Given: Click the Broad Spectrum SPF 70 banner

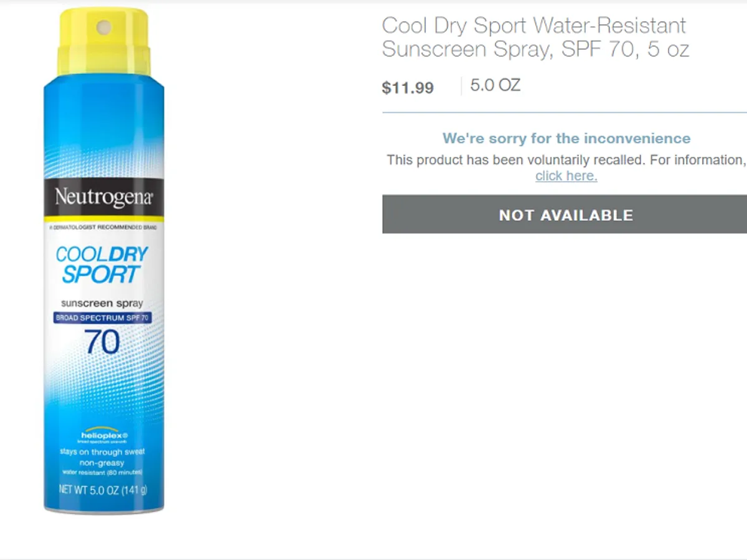Looking at the screenshot, I should coord(103,318).
